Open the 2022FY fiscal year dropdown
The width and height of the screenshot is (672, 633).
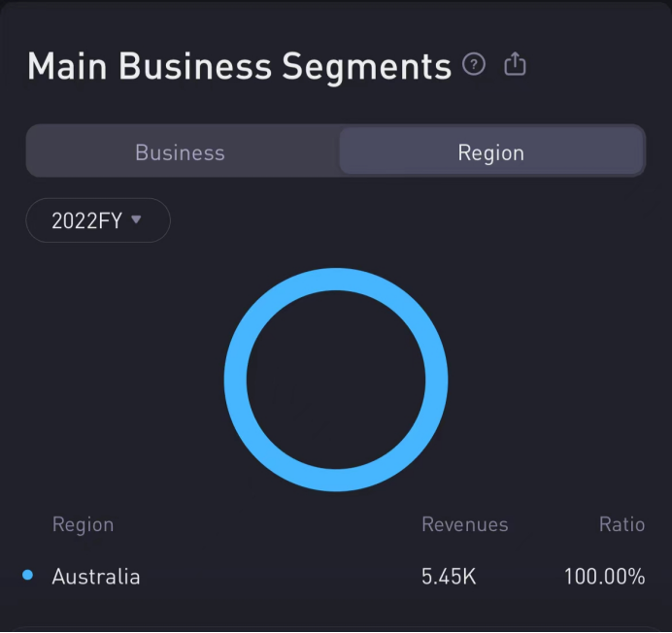coord(97,220)
